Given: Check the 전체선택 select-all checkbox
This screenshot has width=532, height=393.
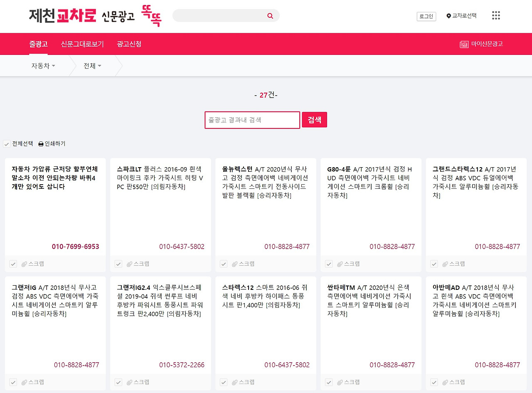Looking at the screenshot, I should coord(7,144).
